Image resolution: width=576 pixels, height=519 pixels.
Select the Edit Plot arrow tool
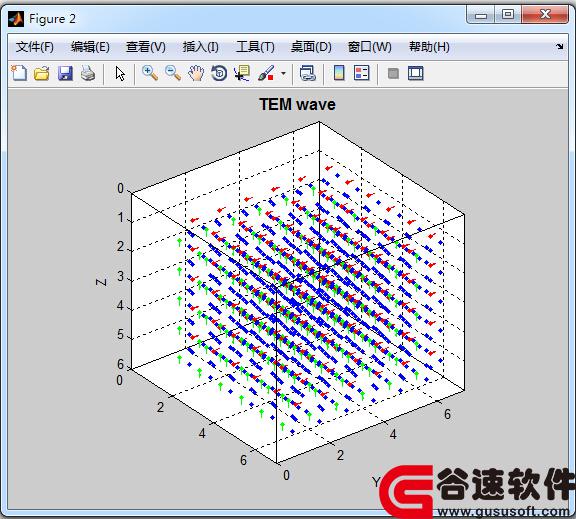pyautogui.click(x=120, y=73)
